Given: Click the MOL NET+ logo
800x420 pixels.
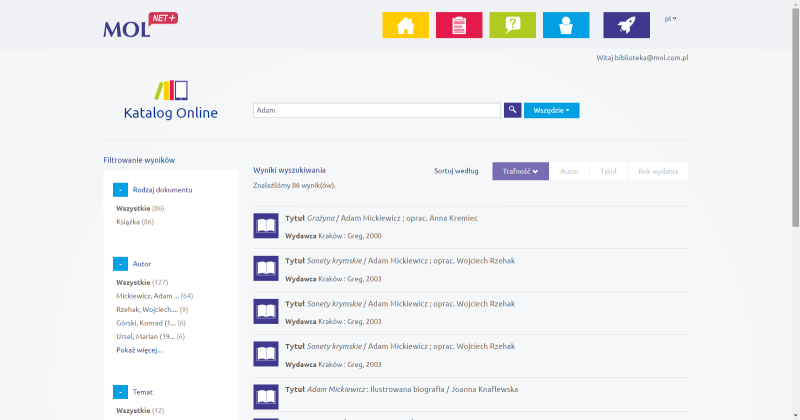Looking at the screenshot, I should pos(140,24).
